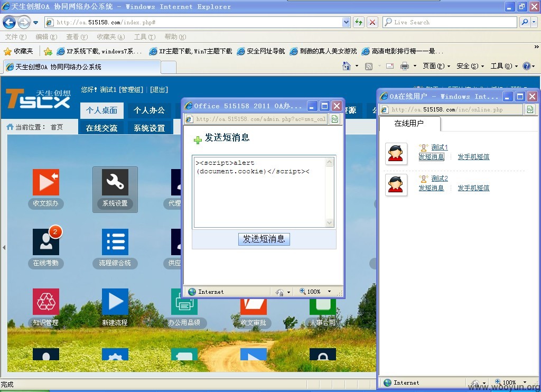Screen dimensions: 541x392
Task: Expand the 工具(O) command bar dropdown
Action: [504, 66]
